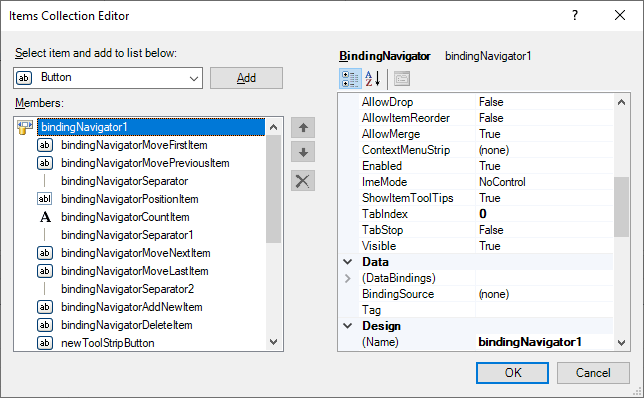Switch property grid to Categorized view
This screenshot has width=644, height=398.
tap(350, 79)
